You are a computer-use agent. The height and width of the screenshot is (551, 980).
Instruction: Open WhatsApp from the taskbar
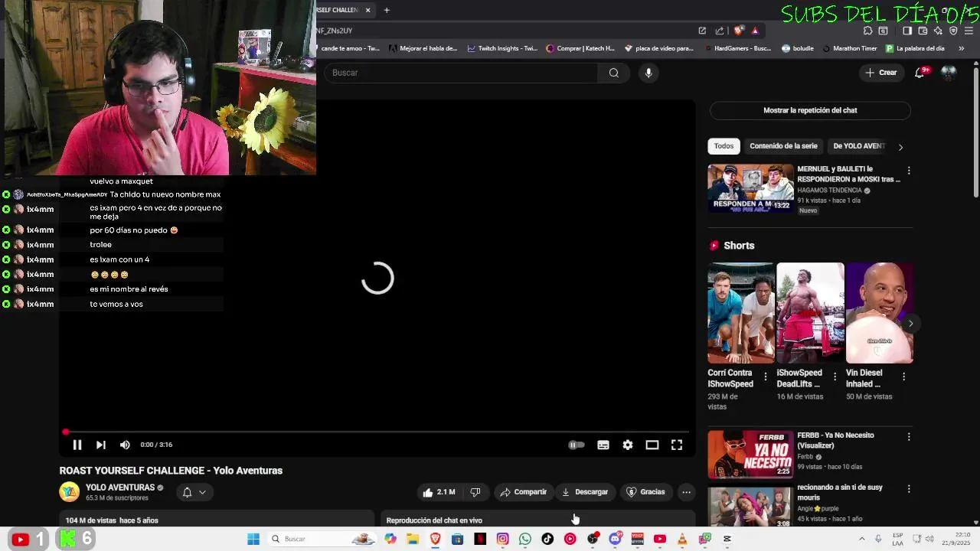[x=525, y=539]
